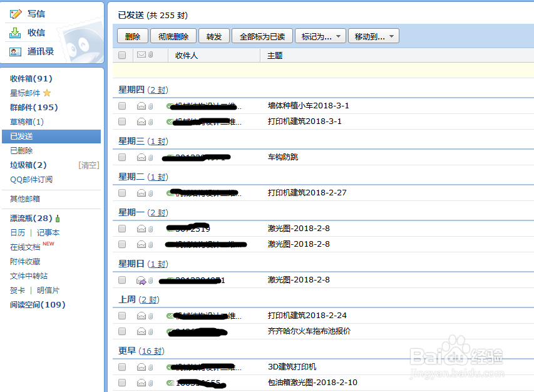Open the 其他邮箱 link
This screenshot has width=534, height=392.
coord(25,199)
